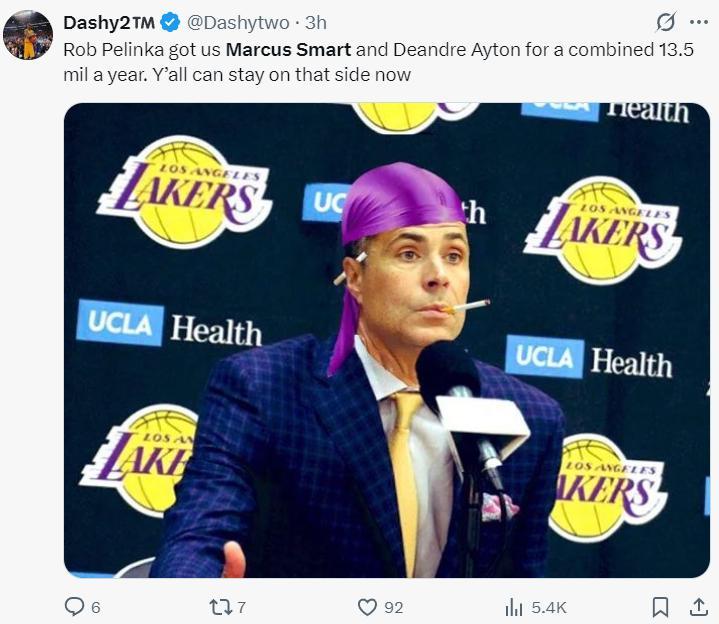Click the like count of 92

click(394, 607)
